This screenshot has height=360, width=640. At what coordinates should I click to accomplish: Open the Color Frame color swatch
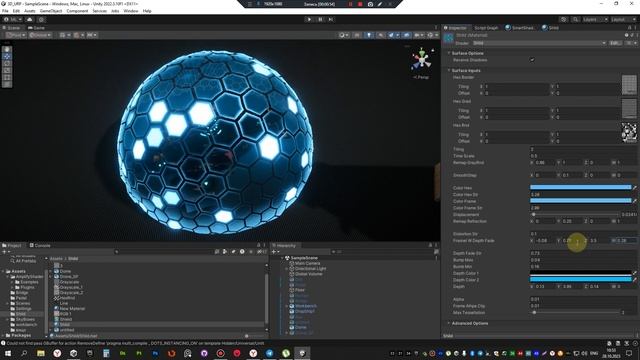(580, 201)
